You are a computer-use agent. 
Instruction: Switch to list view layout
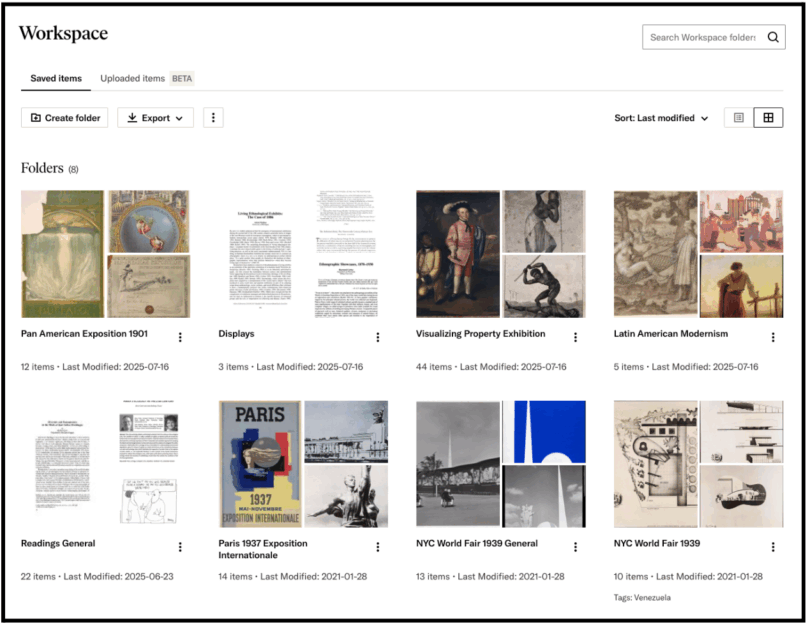[739, 118]
